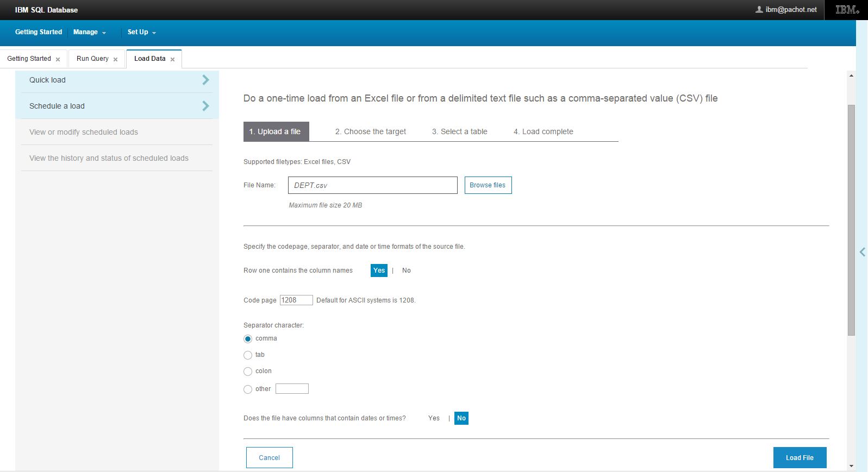Open the Set Up dropdown menu
The width and height of the screenshot is (868, 472).
[x=141, y=32]
